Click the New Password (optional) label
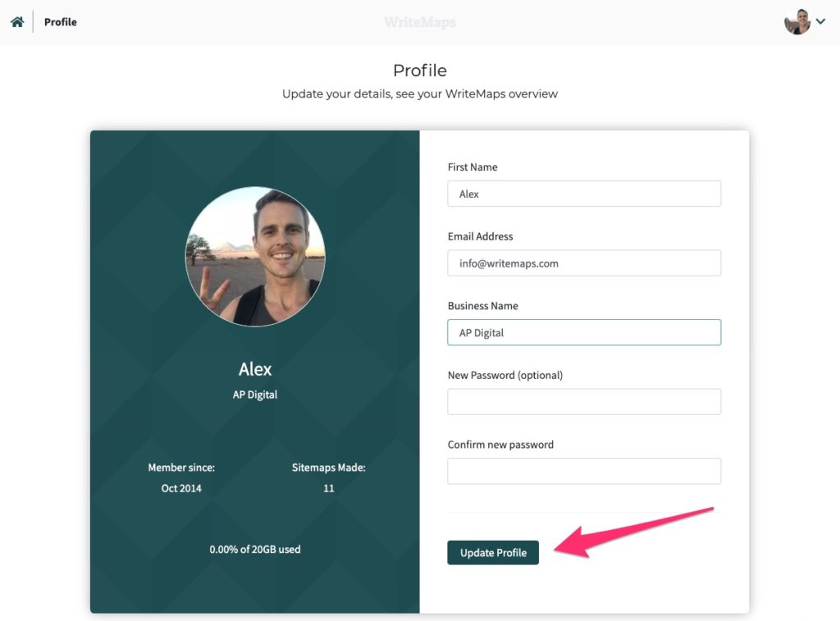840x621 pixels. [505, 375]
